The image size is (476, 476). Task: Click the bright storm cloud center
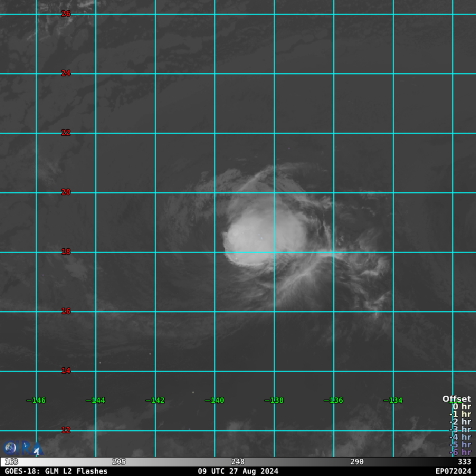pos(265,238)
